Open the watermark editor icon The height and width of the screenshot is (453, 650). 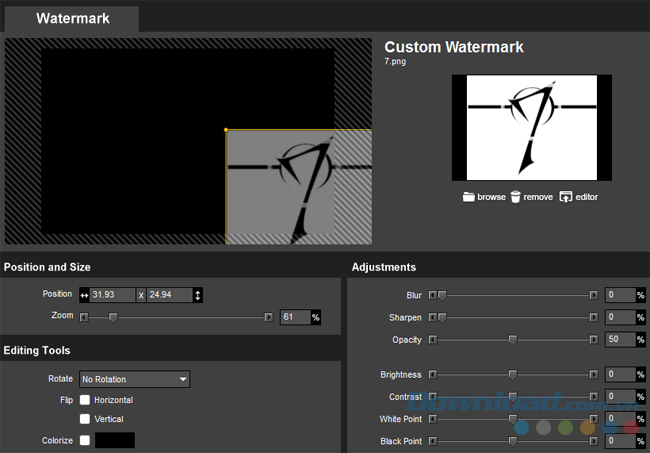(x=566, y=197)
